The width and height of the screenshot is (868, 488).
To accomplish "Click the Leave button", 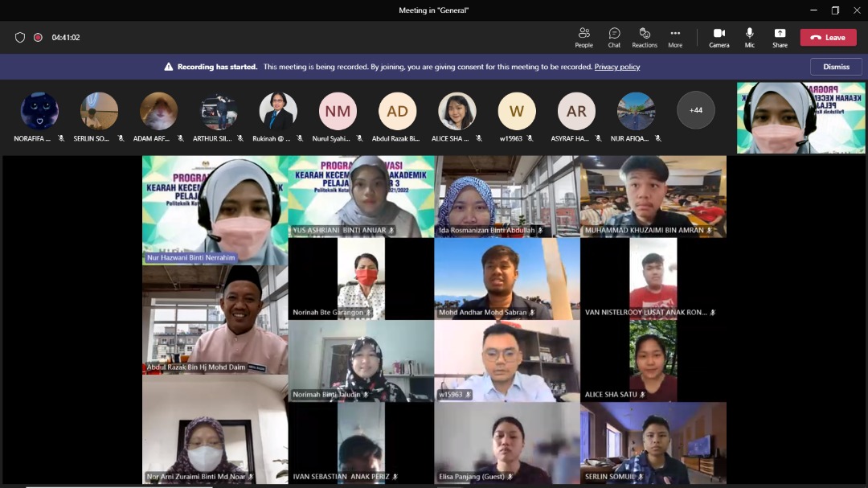I will [x=828, y=37].
